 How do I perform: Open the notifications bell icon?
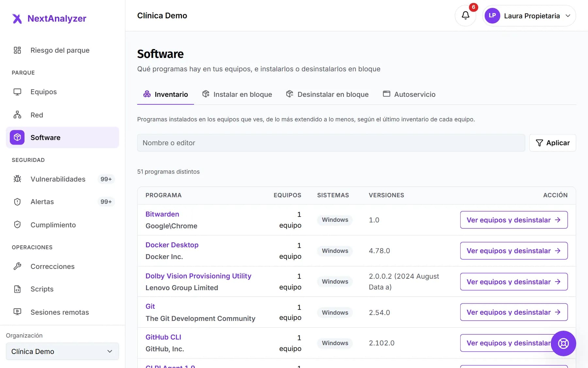click(465, 15)
